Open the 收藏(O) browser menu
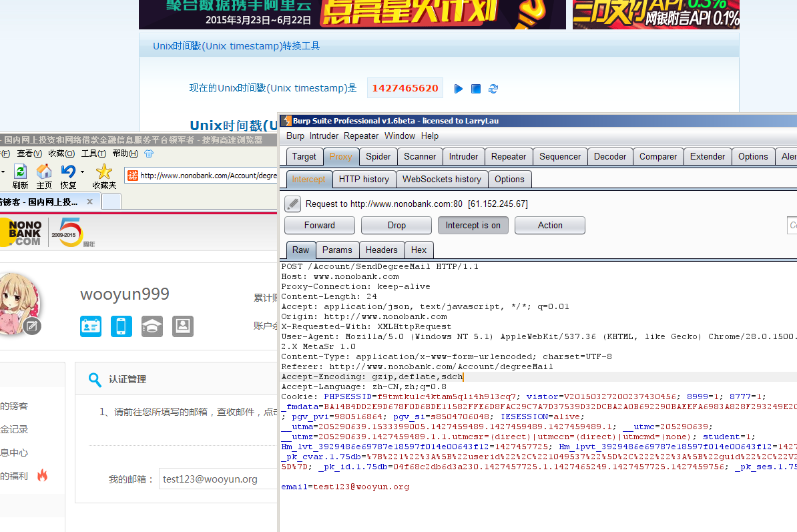This screenshot has width=797, height=532. coord(61,154)
